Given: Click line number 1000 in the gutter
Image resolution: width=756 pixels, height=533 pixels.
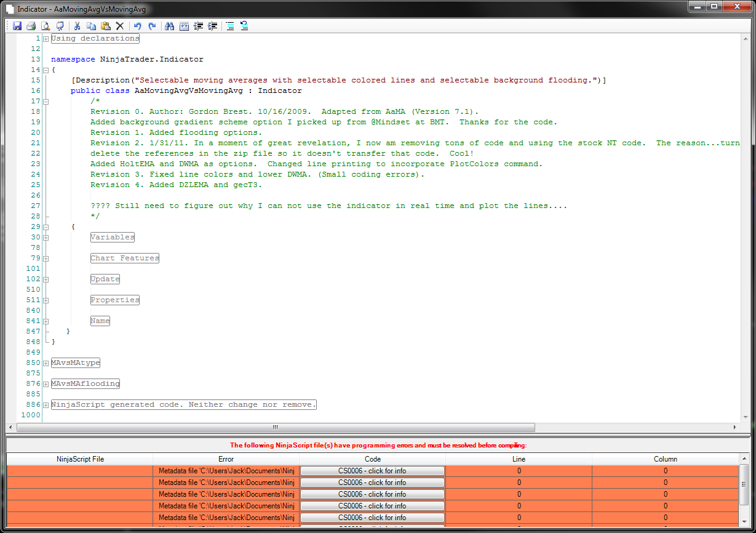Looking at the screenshot, I should click(30, 415).
